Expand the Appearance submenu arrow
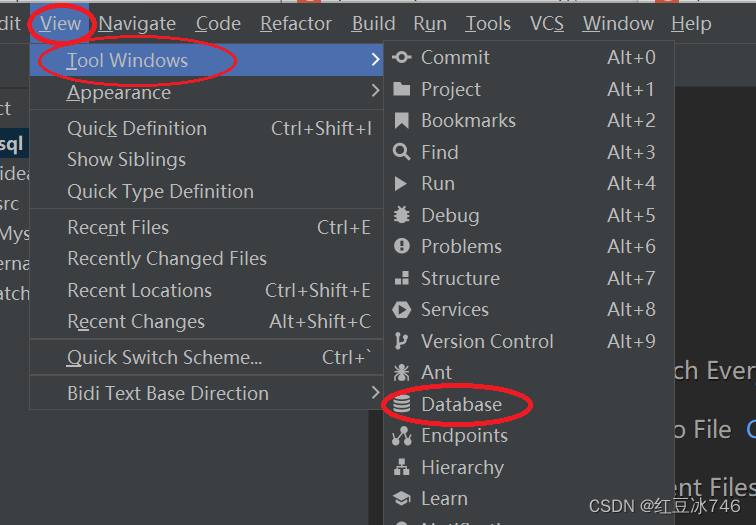This screenshot has width=756, height=525. pos(375,90)
